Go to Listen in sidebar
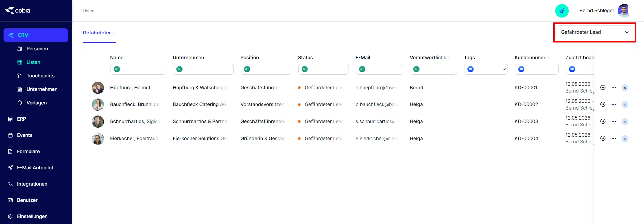The image size is (644, 224). click(x=33, y=62)
